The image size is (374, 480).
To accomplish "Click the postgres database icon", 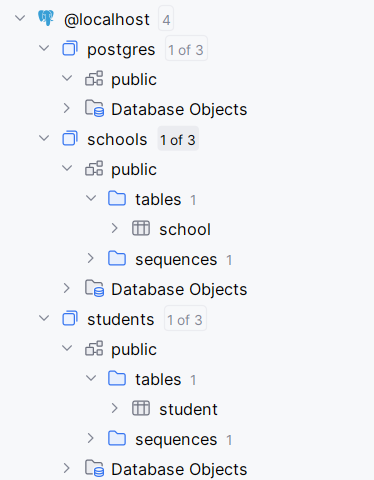I will (x=70, y=48).
